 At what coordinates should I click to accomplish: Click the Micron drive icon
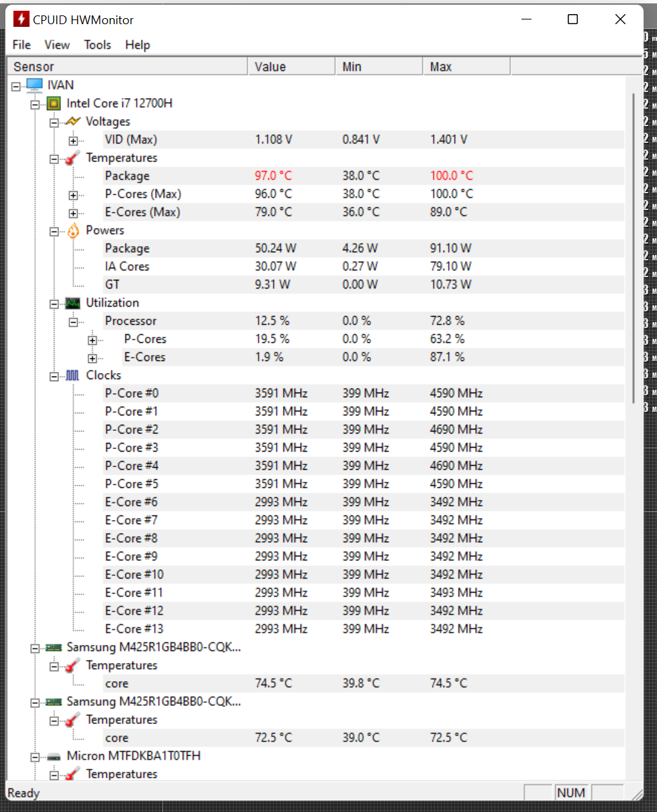pyautogui.click(x=54, y=756)
